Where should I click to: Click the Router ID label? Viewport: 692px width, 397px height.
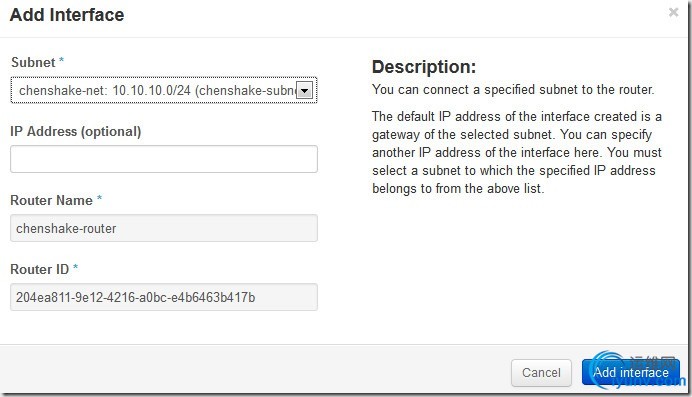(39, 269)
